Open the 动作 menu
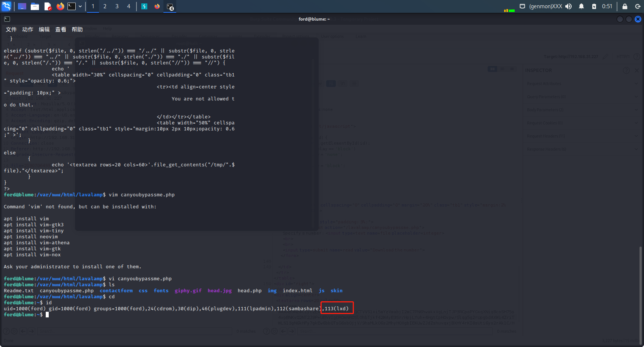 (x=28, y=29)
